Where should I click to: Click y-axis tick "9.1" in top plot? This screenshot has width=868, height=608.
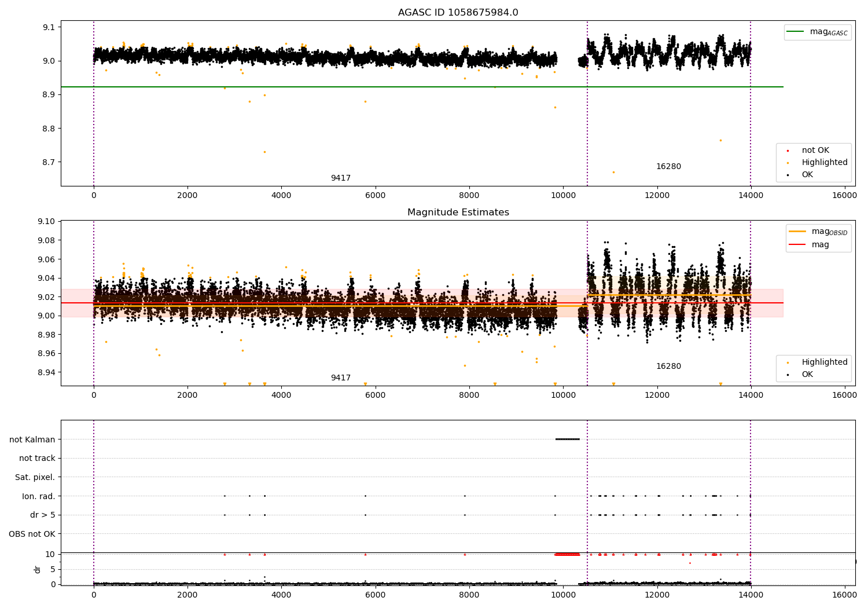click(x=49, y=28)
